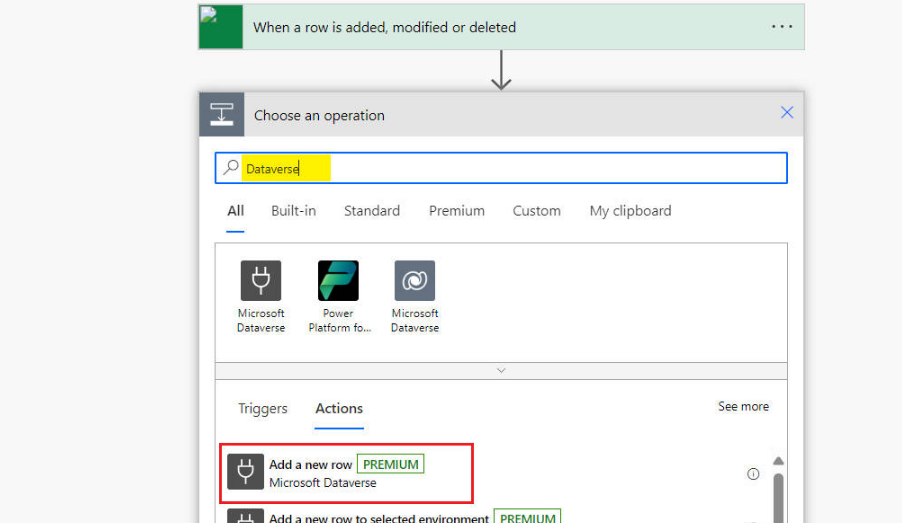Click the magnifier icon in search box
The width and height of the screenshot is (902, 523).
point(231,167)
